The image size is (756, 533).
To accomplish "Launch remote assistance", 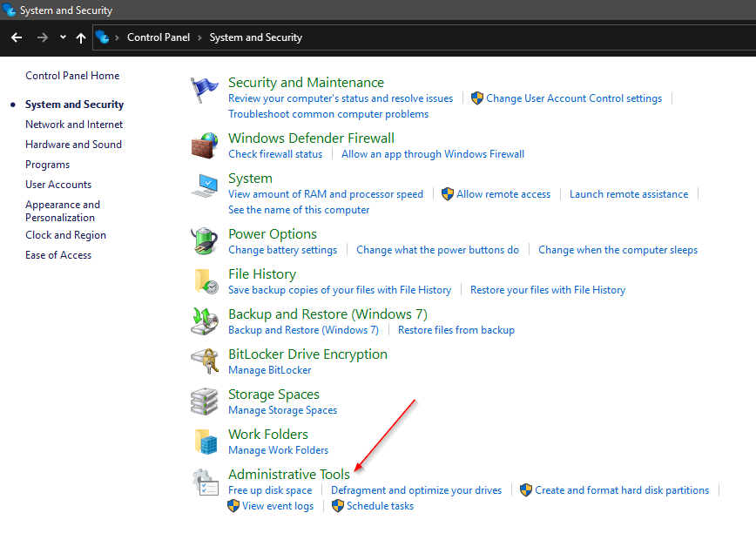I will [x=629, y=194].
